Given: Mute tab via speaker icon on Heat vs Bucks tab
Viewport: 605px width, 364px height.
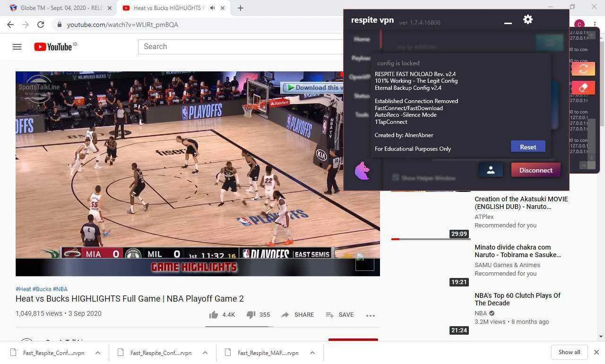Looking at the screenshot, I should click(213, 8).
